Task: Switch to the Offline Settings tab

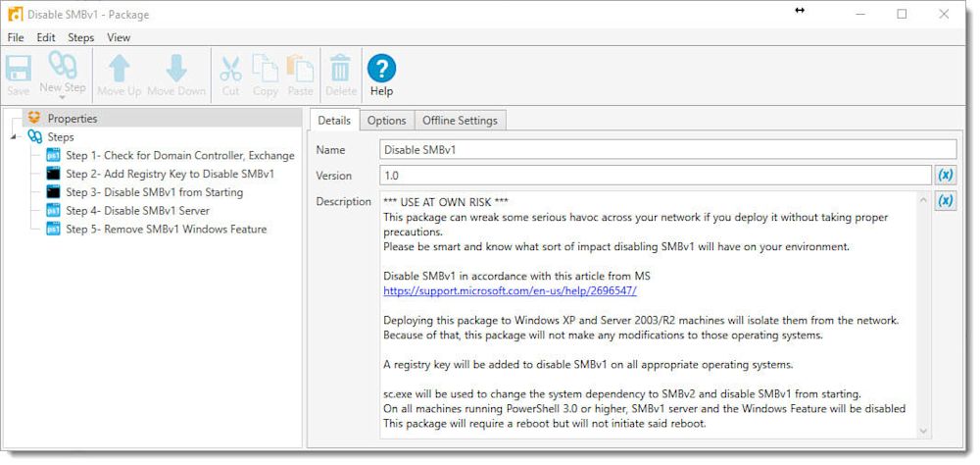Action: point(460,120)
